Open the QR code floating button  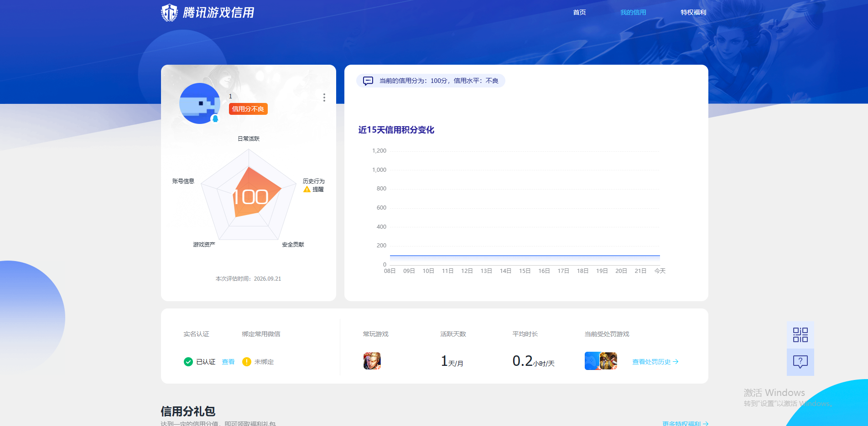point(800,335)
